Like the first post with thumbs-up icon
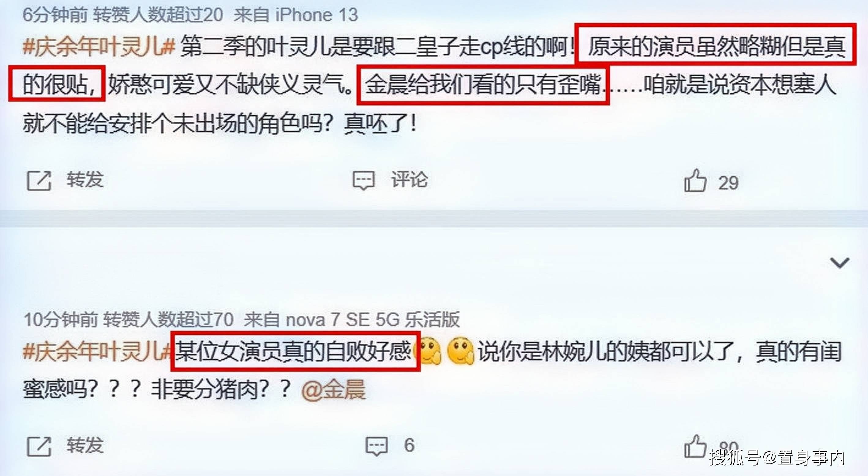 pyautogui.click(x=695, y=180)
